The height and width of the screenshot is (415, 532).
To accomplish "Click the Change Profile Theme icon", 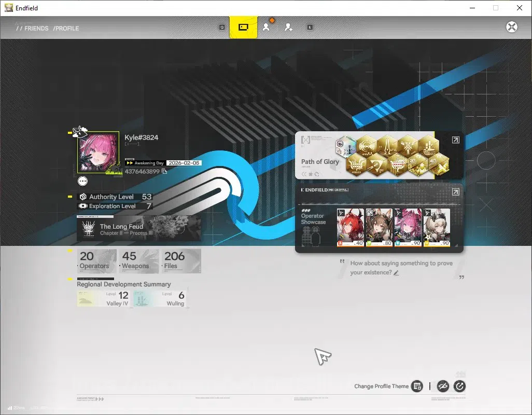I will click(417, 386).
